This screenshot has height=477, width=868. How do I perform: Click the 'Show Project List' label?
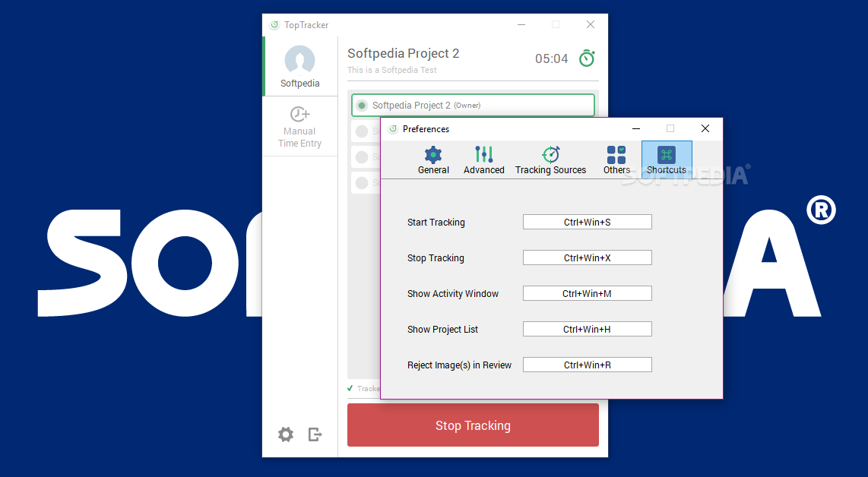pyautogui.click(x=442, y=329)
